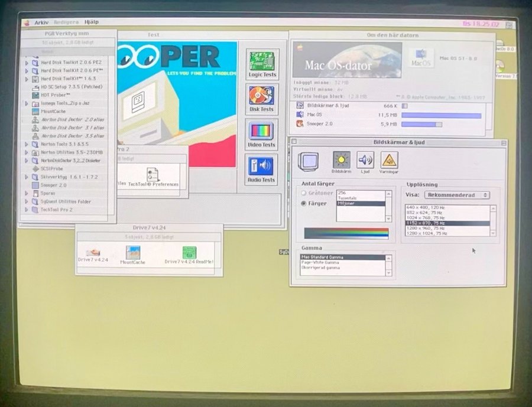The width and height of the screenshot is (532, 407).
Task: Switch to the Ljud sound panel
Action: coord(365,161)
